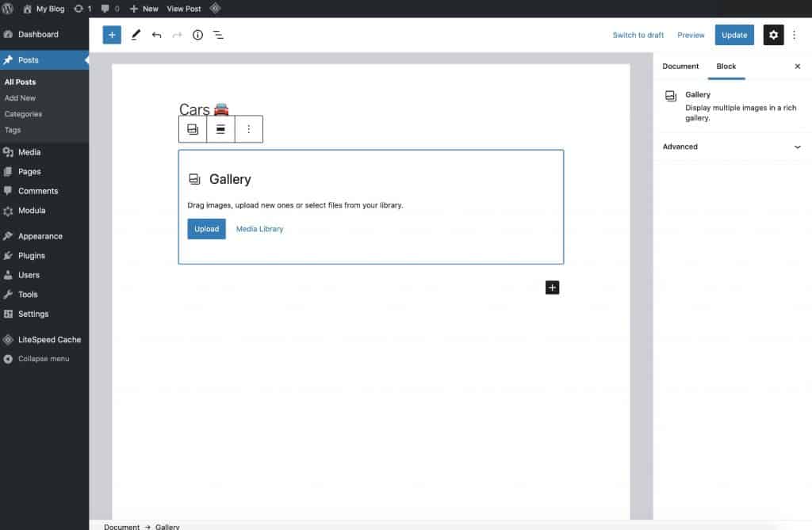This screenshot has width=812, height=530.
Task: Switch to the Document tab
Action: [x=680, y=67]
